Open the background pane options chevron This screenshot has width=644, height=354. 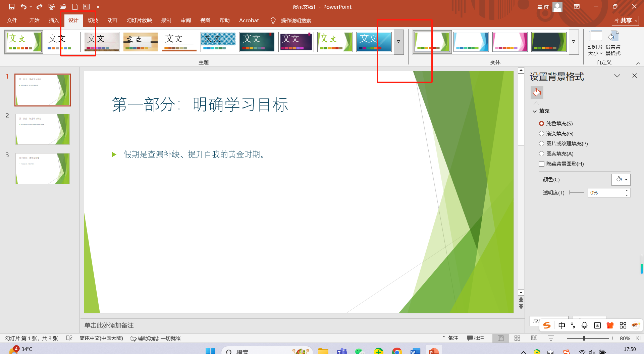pos(617,76)
